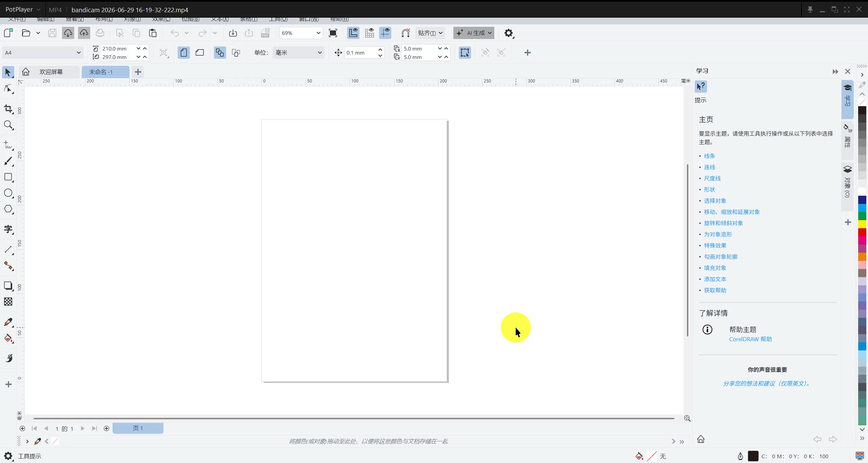Toggle snap off magnet button
The image size is (868, 463).
(406, 33)
